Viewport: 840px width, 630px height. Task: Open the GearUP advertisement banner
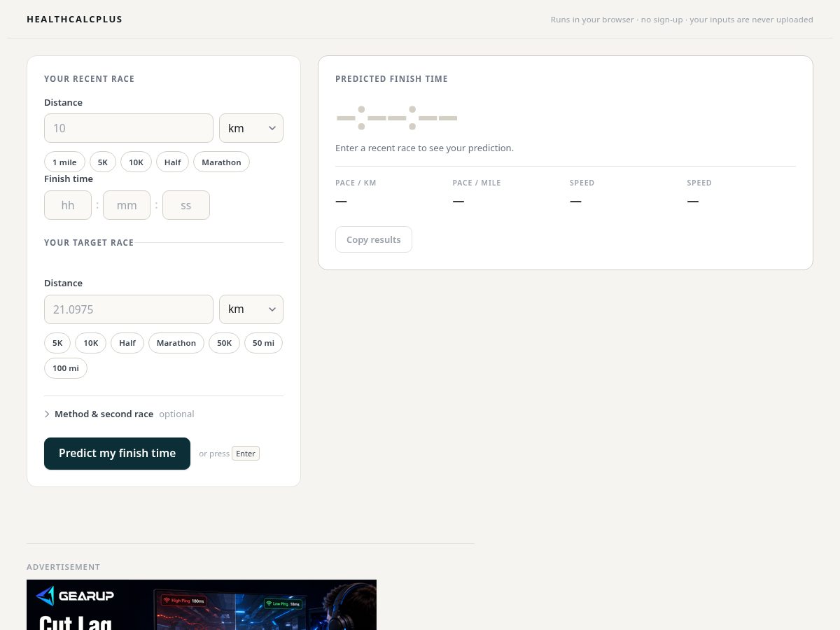202,605
